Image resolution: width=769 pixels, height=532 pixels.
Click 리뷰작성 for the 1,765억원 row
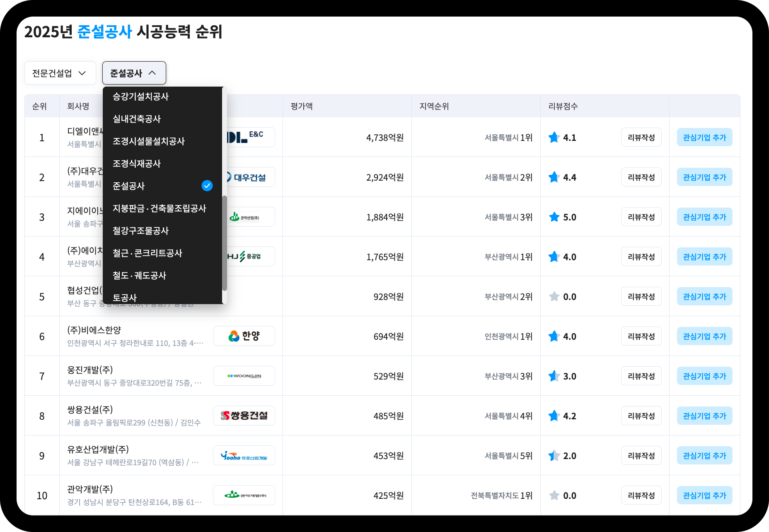tap(641, 256)
